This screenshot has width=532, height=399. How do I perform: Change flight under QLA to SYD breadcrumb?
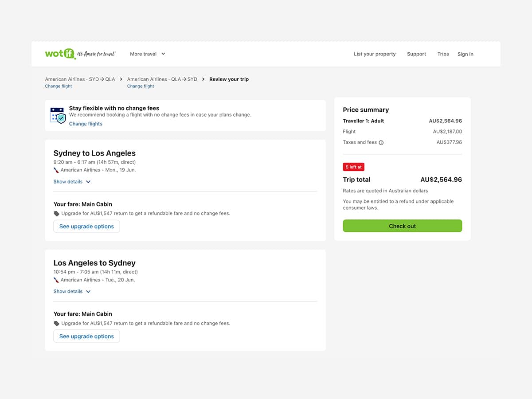141,86
